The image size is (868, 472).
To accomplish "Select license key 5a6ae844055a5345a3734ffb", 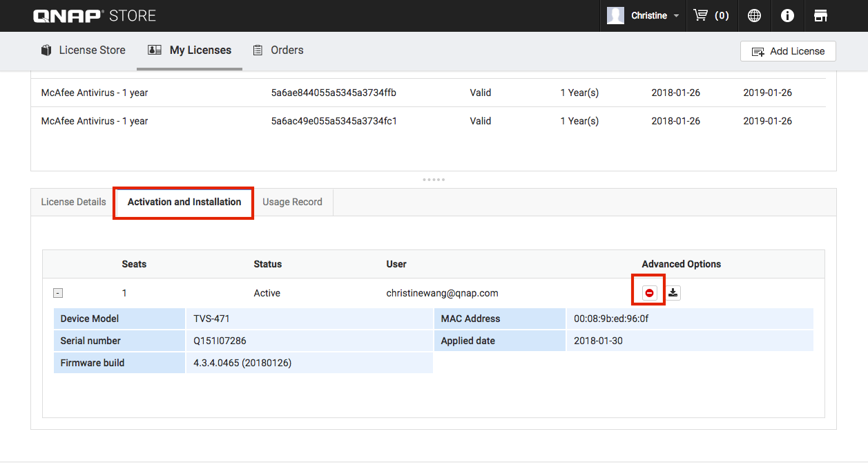I will [x=334, y=93].
